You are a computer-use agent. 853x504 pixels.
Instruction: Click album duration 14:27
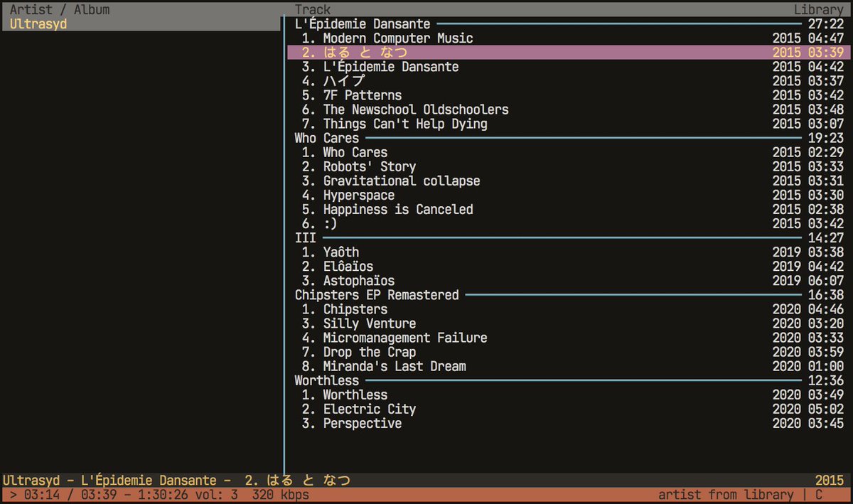click(826, 237)
